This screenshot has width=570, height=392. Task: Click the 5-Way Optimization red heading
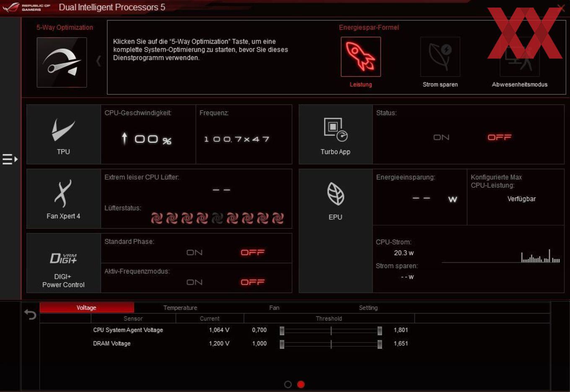click(65, 27)
